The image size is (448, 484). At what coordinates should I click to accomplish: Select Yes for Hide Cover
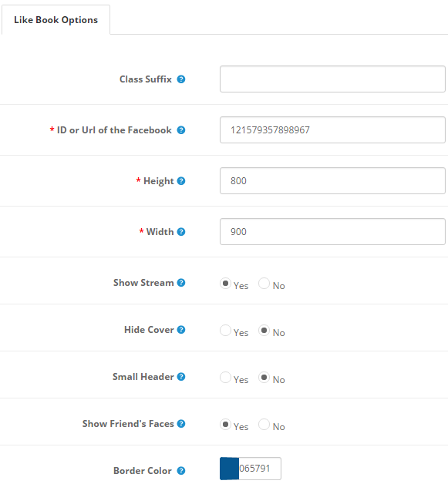(225, 331)
